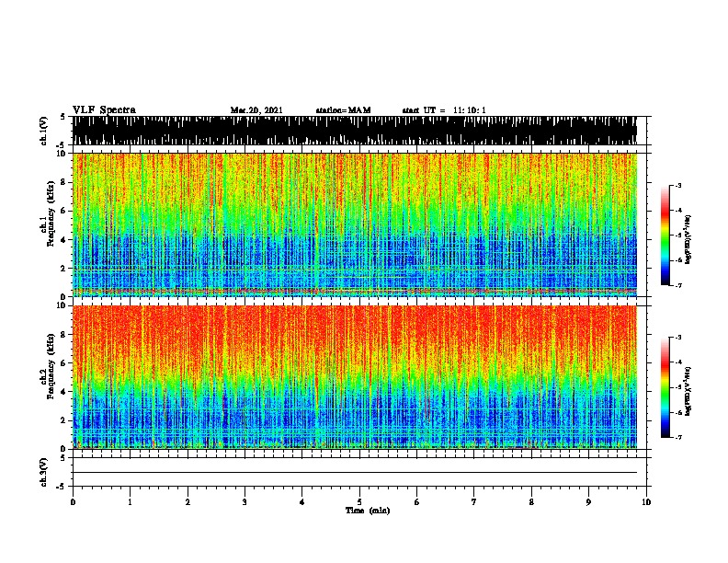This screenshot has height=563, width=728.
Task: Click time axis tick label "5"
Action: point(359,502)
